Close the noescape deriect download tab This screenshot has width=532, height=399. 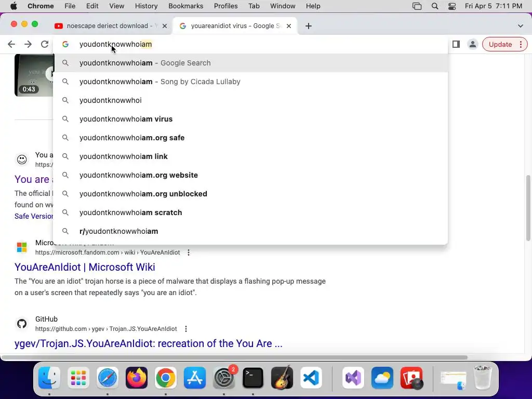(165, 26)
